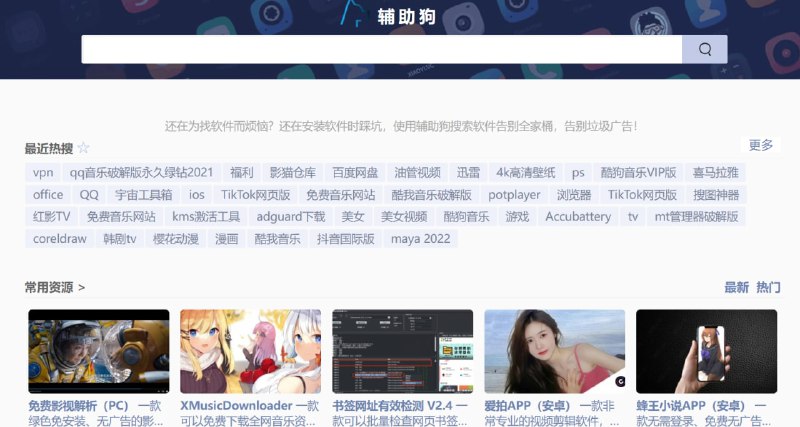Select the 漫画 tag
Screen dimensions: 800x427
tap(227, 238)
